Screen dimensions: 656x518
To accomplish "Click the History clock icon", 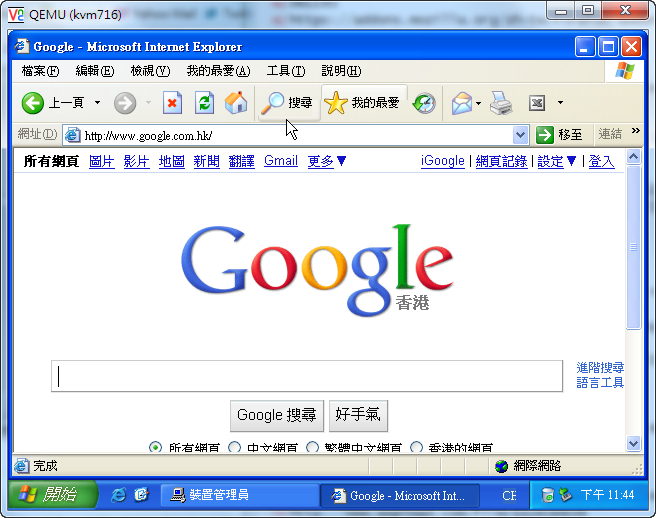I will [424, 103].
